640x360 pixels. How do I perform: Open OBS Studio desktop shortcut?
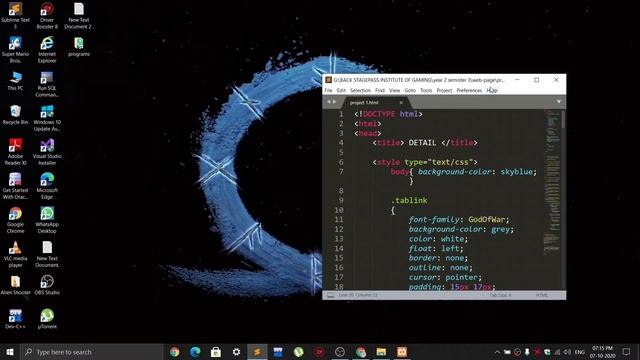coord(47,285)
